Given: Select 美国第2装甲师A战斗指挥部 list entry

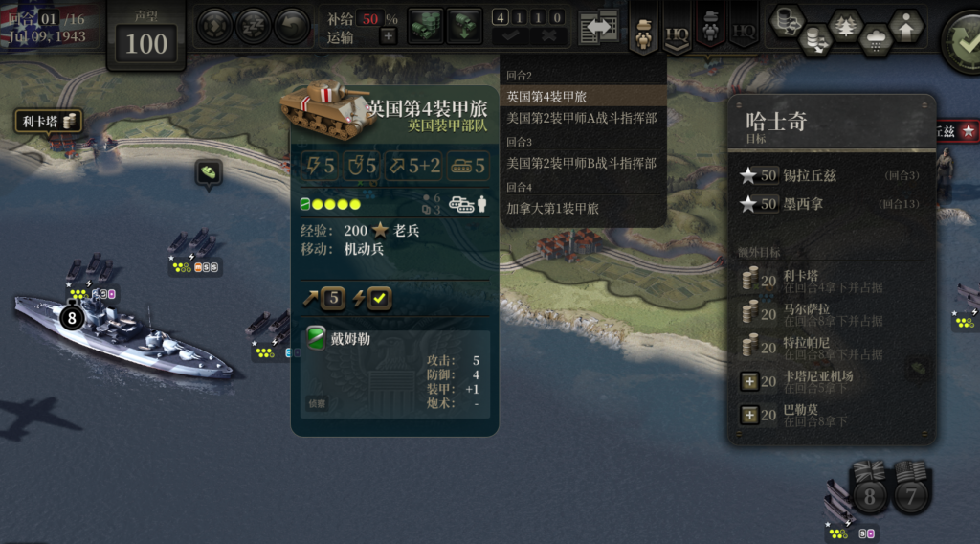Looking at the screenshot, I should click(x=582, y=118).
